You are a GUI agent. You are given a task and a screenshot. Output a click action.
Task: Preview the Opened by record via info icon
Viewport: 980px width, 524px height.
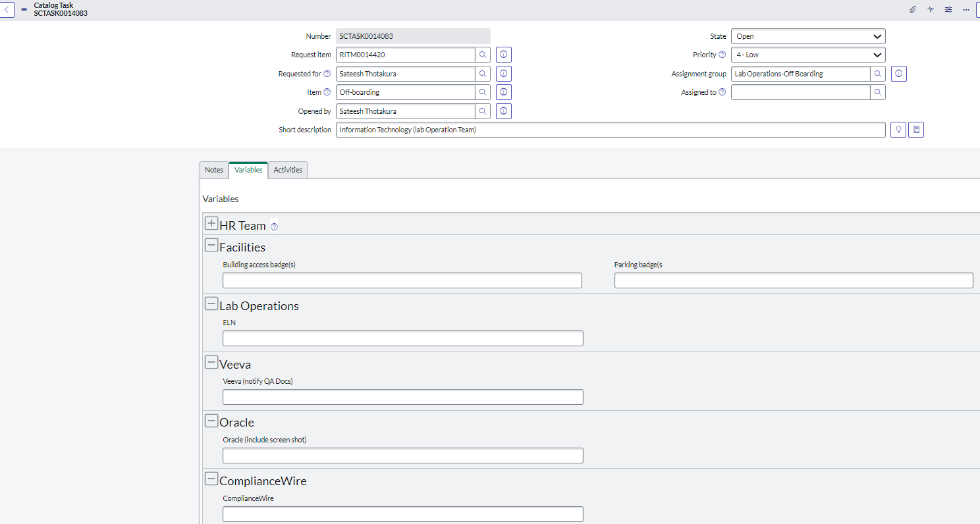click(503, 111)
